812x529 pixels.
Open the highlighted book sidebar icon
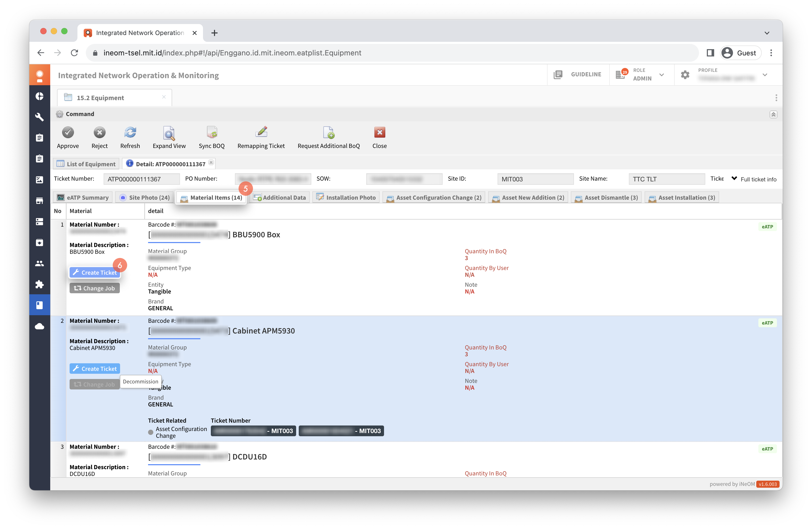pos(40,305)
